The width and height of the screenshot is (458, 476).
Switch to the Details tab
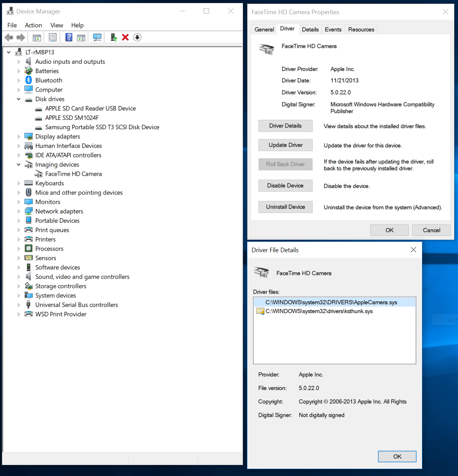pos(310,29)
